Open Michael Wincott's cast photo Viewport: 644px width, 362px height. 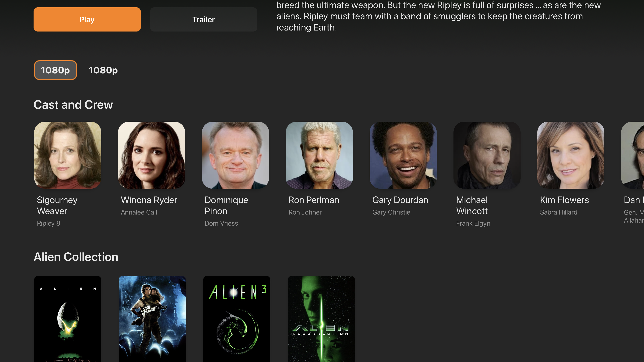(x=487, y=155)
